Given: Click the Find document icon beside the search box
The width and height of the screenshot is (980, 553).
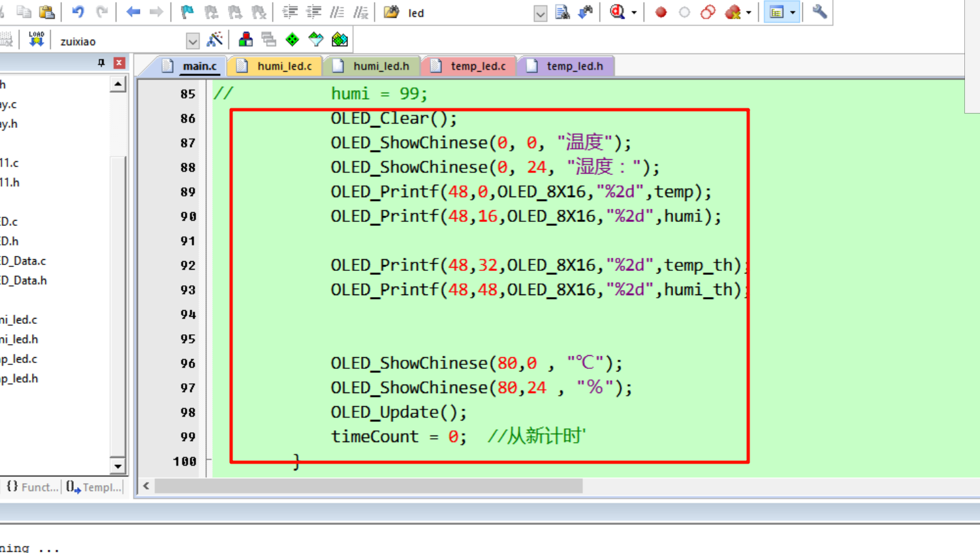Looking at the screenshot, I should [x=562, y=12].
